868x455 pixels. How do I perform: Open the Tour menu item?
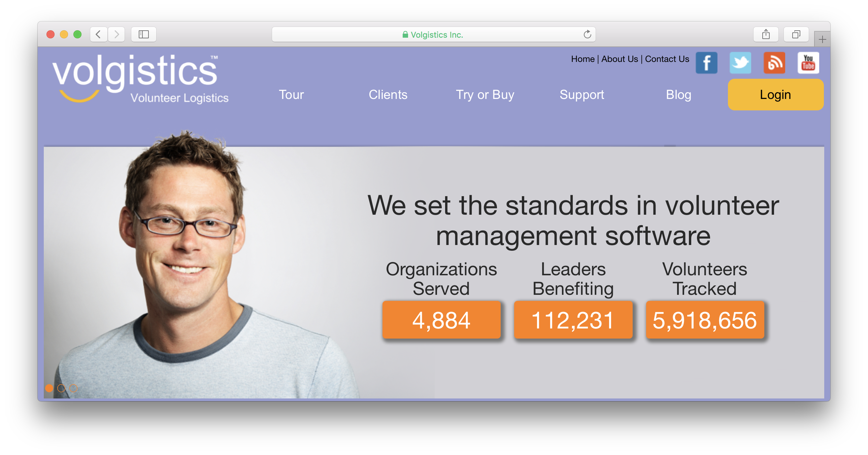(291, 95)
